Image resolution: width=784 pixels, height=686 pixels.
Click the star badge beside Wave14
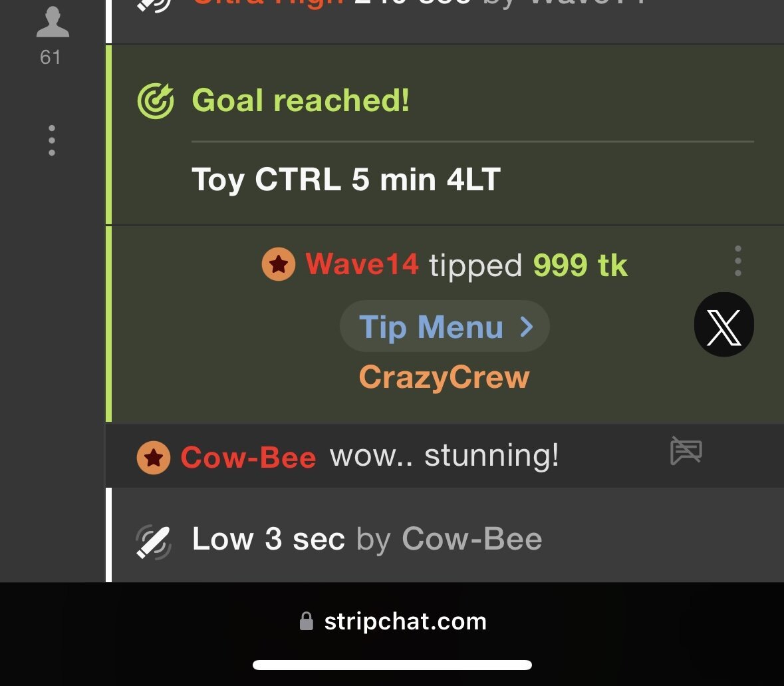pyautogui.click(x=279, y=265)
